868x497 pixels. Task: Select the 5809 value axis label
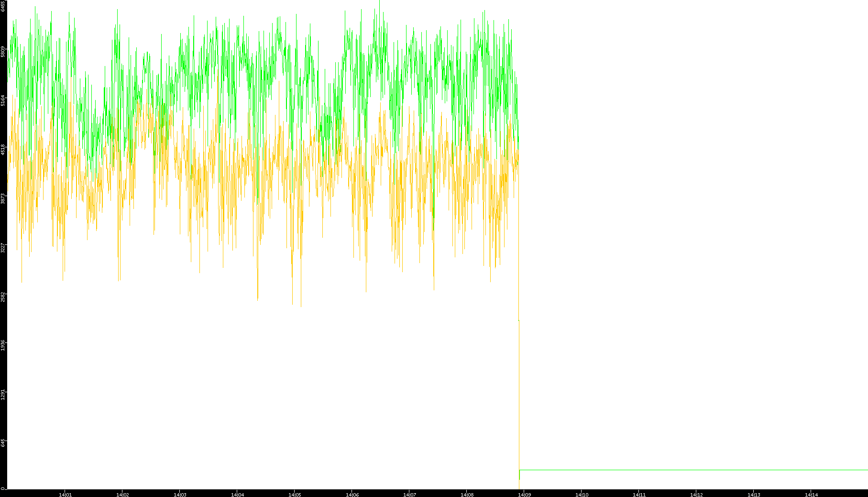pos(3,52)
